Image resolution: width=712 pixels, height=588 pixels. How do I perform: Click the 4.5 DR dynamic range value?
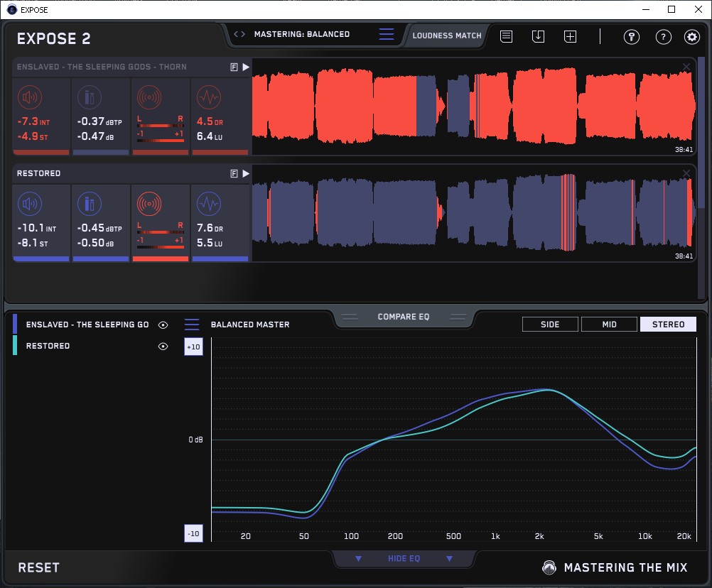[210, 121]
